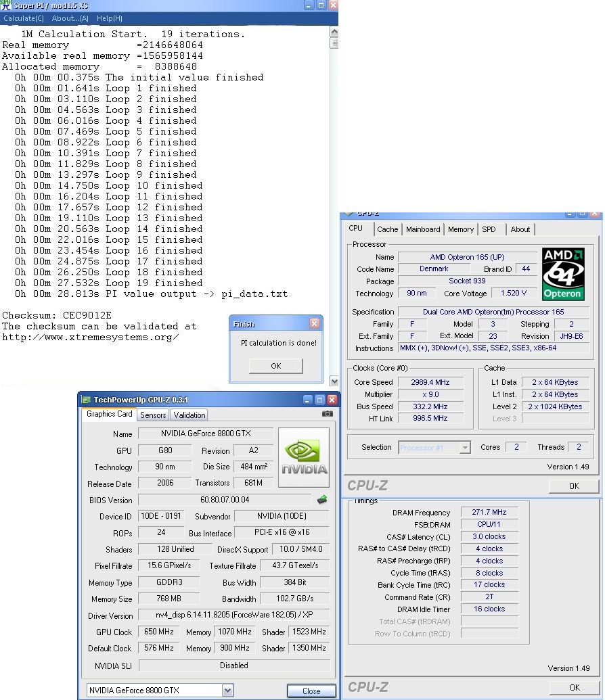Maximize the GPU-Z window
This screenshot has width=605, height=700.
pyautogui.click(x=319, y=400)
